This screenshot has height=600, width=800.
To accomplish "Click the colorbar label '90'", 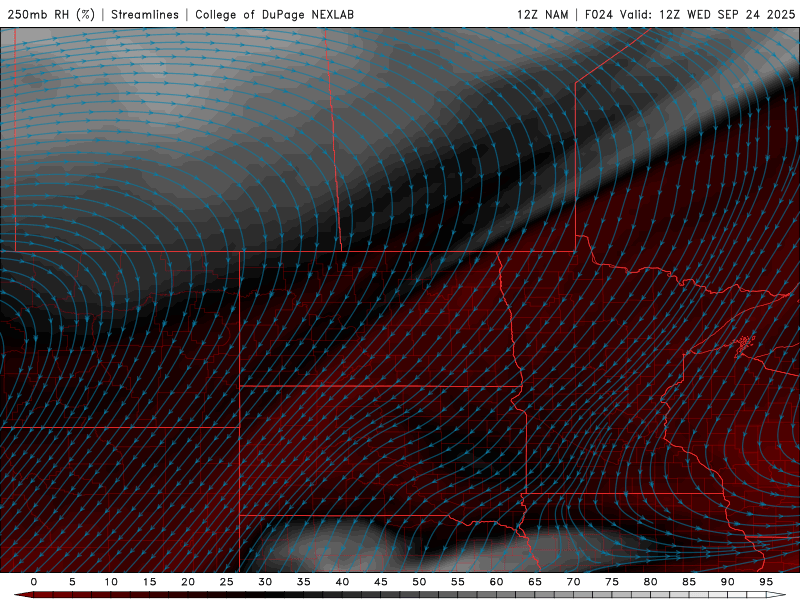I will (x=727, y=582).
